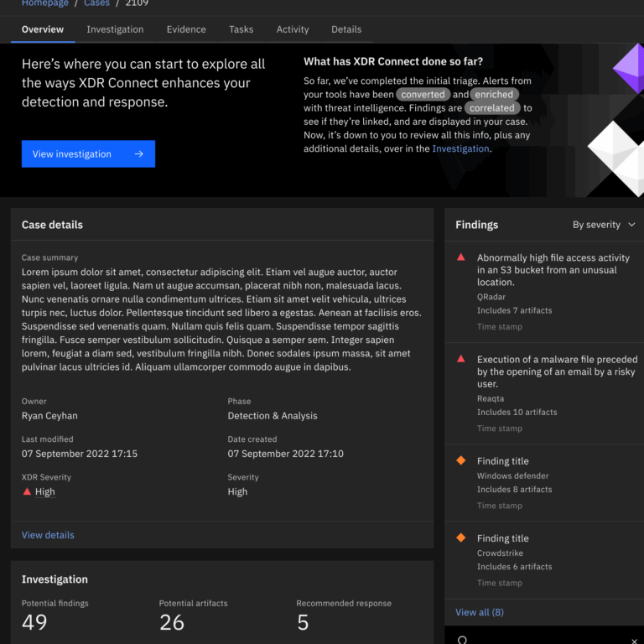644x644 pixels.
Task: Select owner name Ryan Ceyhan
Action: coord(49,416)
